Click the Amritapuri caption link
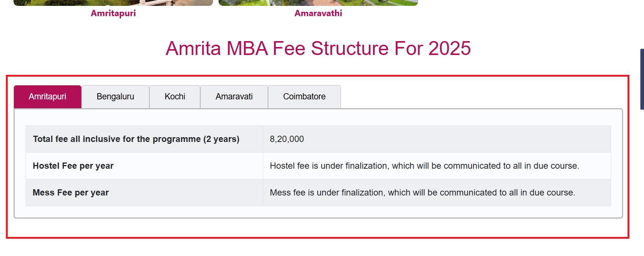 (113, 14)
